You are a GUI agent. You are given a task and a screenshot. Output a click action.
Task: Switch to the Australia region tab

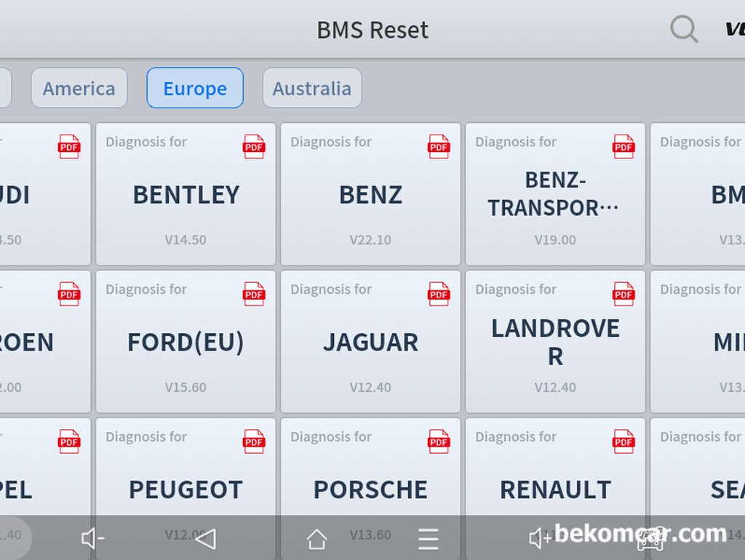point(312,88)
